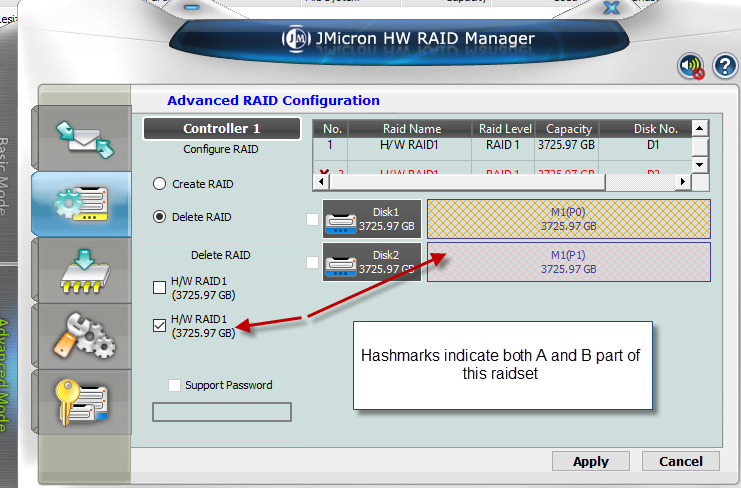
Task: Close RAID Manager with the blue X
Action: click(x=612, y=8)
